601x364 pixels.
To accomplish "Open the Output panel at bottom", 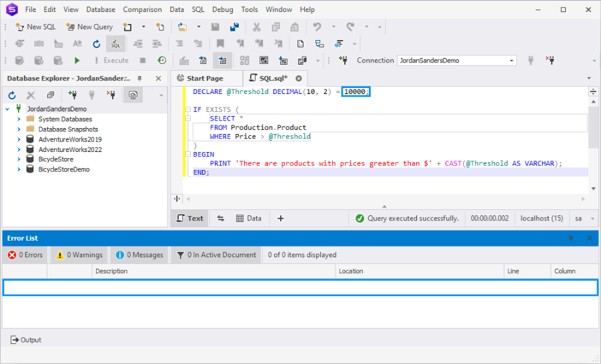I will [26, 340].
